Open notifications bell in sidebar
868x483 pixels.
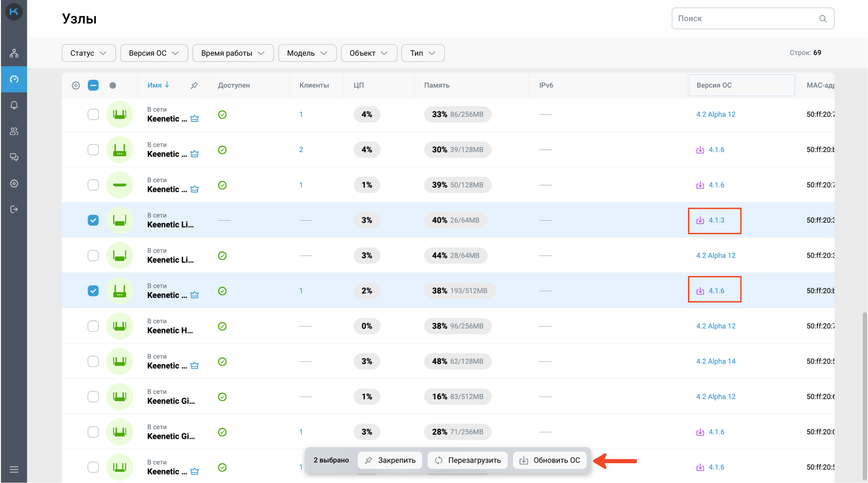click(x=14, y=105)
